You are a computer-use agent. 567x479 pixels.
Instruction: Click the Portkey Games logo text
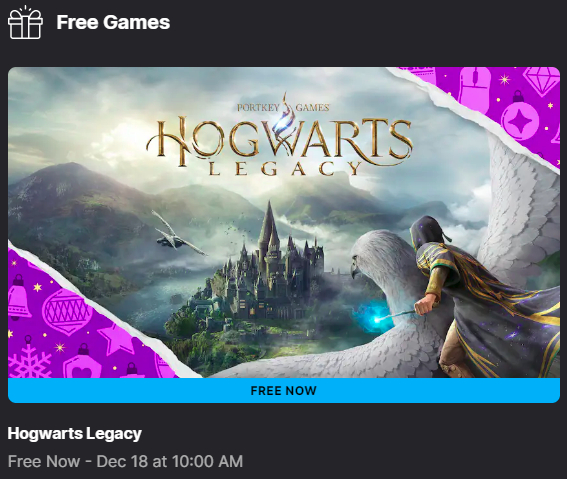[283, 107]
